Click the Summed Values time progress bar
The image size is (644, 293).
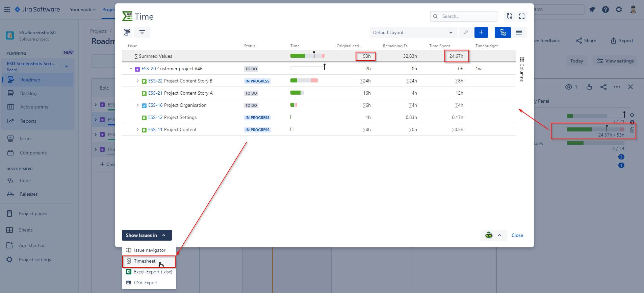tap(307, 56)
